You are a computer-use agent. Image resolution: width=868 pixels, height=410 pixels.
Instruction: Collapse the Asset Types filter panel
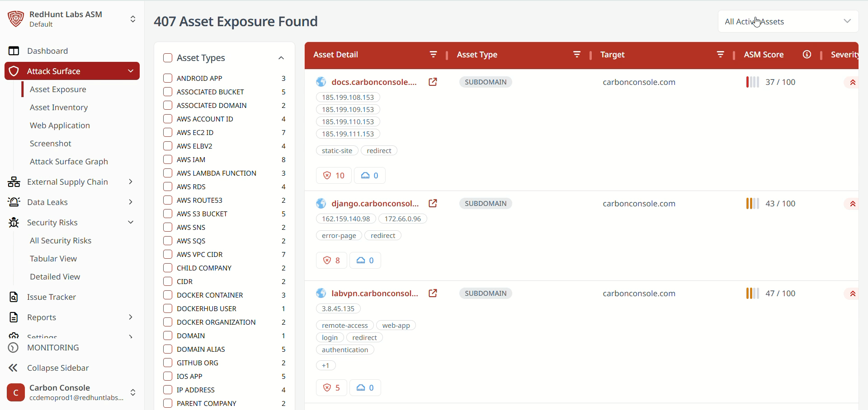pyautogui.click(x=281, y=58)
